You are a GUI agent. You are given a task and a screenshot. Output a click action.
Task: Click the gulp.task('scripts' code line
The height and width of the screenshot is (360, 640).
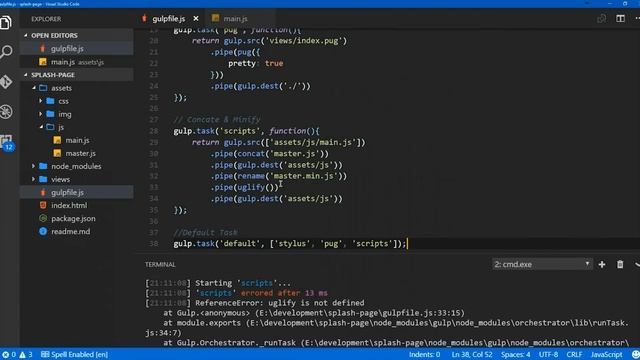(246, 131)
